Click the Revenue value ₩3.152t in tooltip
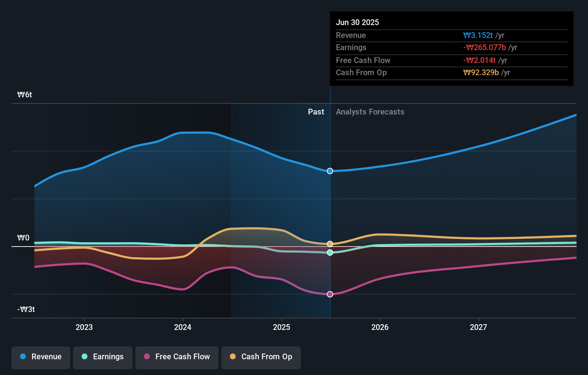 [x=479, y=35]
